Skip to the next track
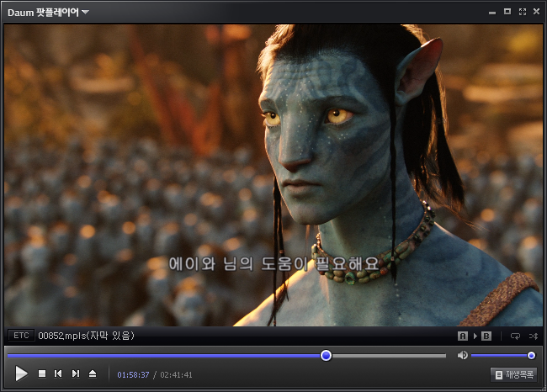 click(76, 373)
